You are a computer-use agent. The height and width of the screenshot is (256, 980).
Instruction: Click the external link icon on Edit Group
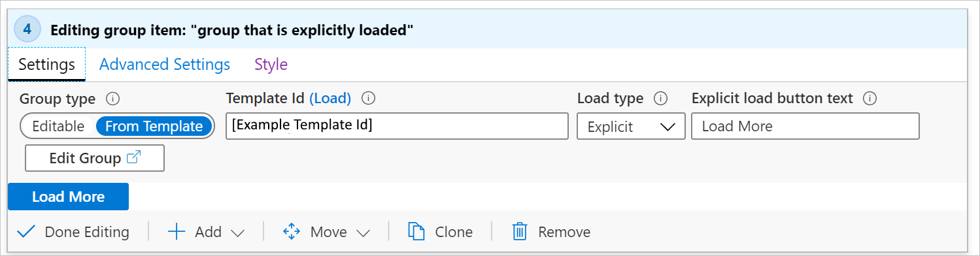coord(133,158)
